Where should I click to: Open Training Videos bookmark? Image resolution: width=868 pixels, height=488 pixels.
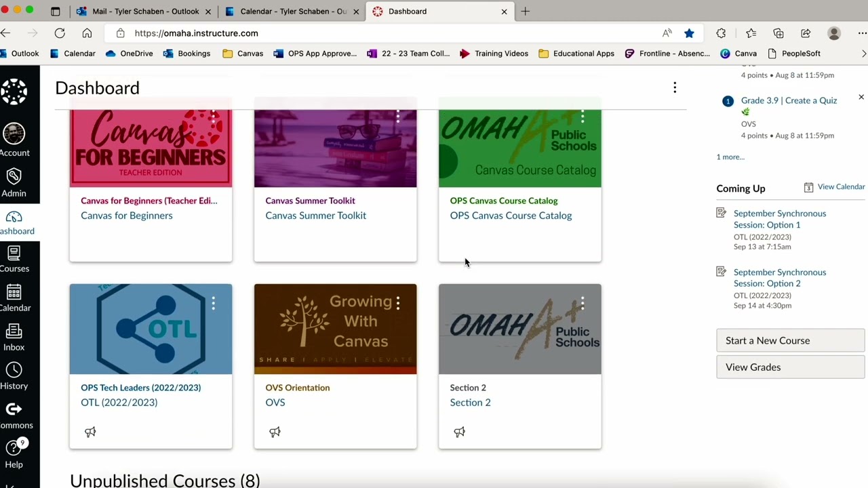click(x=494, y=54)
